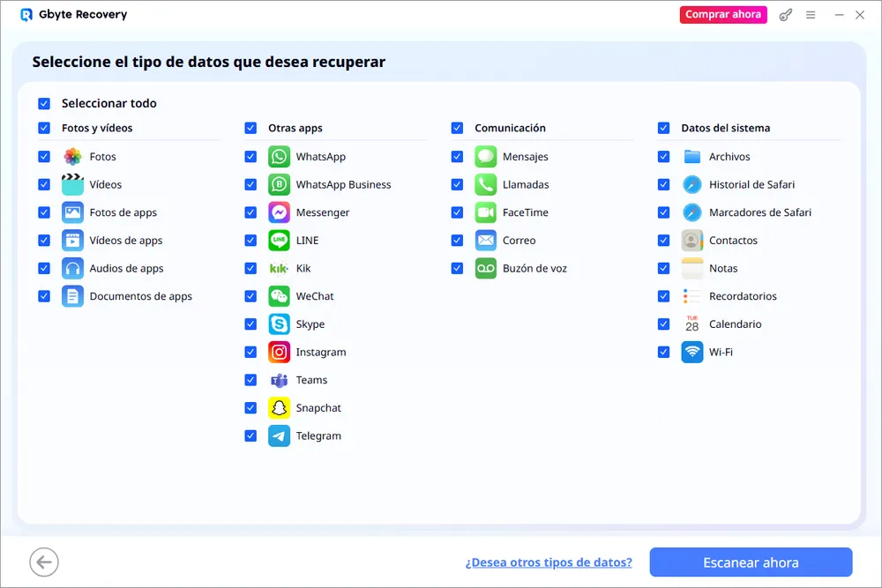Go back with the circular arrow button
This screenshot has height=588, width=882.
coord(44,562)
